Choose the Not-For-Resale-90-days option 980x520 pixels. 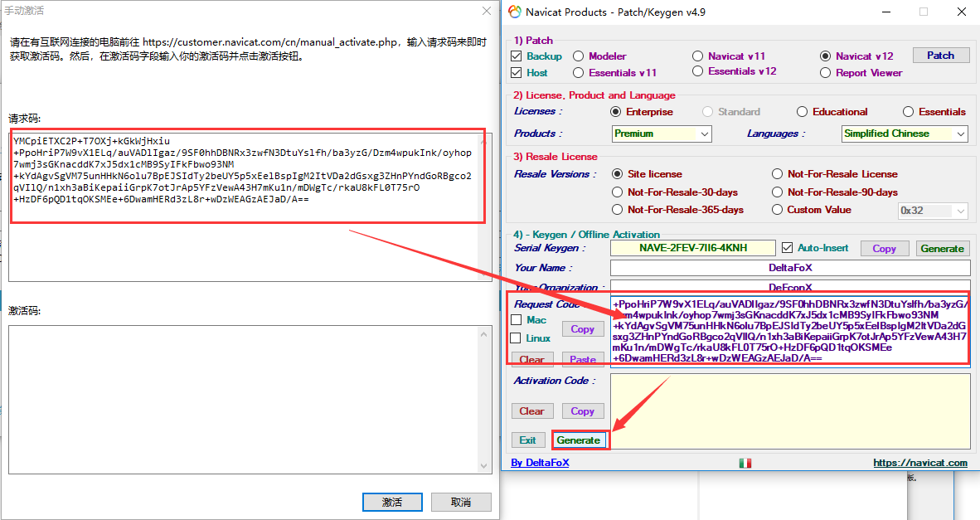(777, 192)
